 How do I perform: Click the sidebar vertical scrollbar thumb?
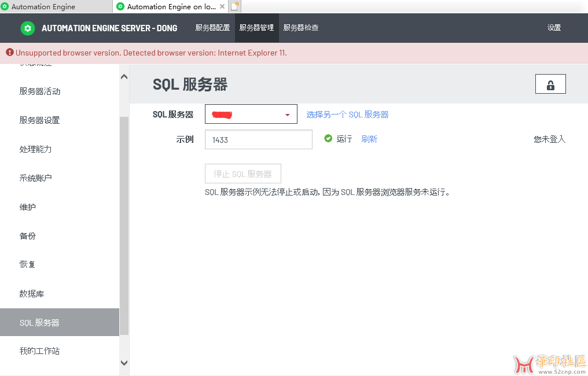point(124,226)
